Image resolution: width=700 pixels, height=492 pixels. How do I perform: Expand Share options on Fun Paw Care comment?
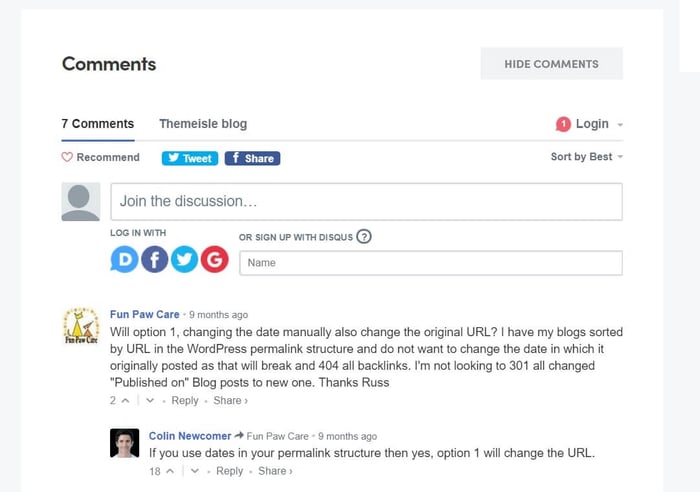point(230,400)
